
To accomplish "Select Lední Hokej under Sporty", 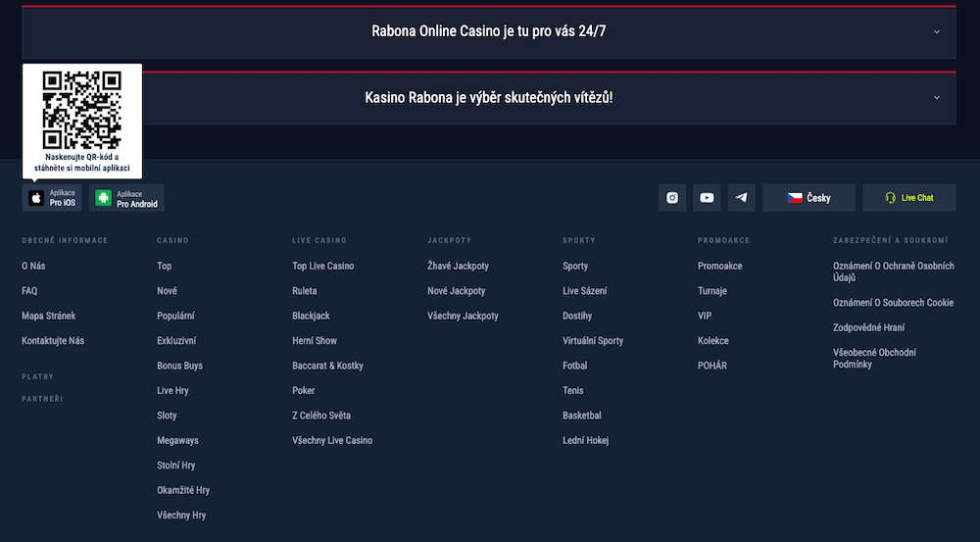I will pos(586,441).
